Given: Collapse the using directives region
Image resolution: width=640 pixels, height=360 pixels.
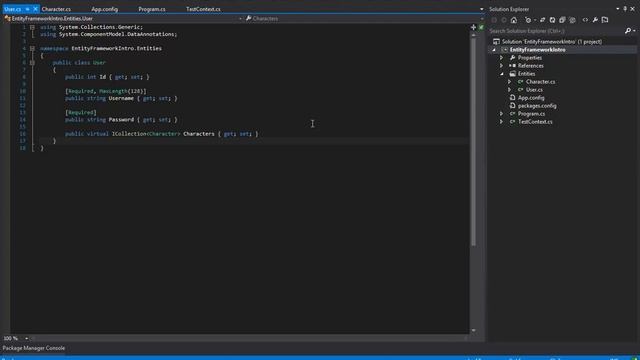Looking at the screenshot, I should point(32,27).
